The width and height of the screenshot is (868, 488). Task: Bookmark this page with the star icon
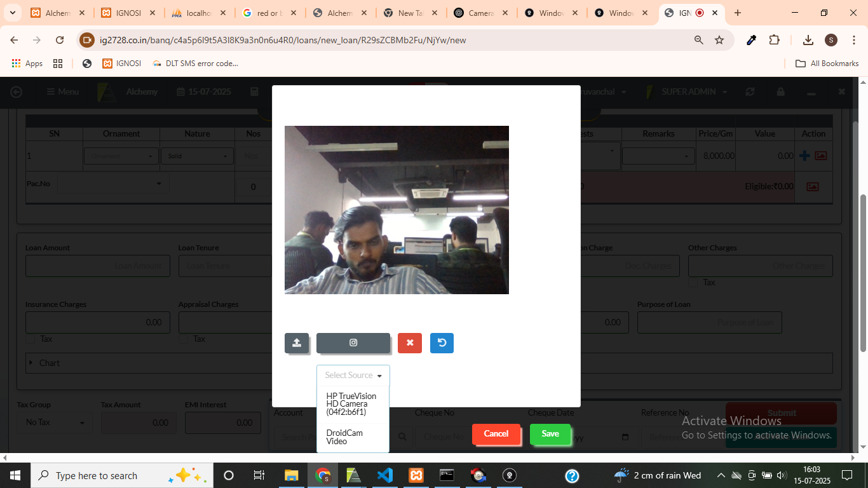(719, 40)
